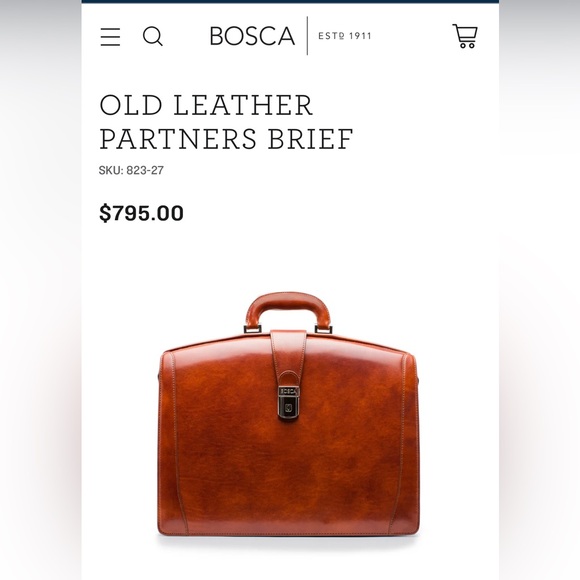Click the bottom-left corner of the briefcase

(166, 527)
